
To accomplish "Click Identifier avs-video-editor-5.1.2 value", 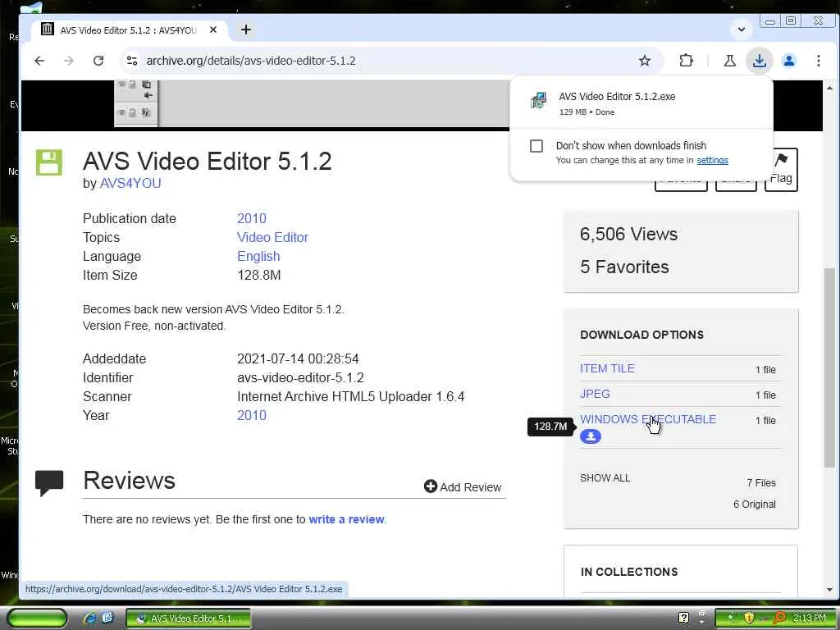I will pyautogui.click(x=300, y=377).
